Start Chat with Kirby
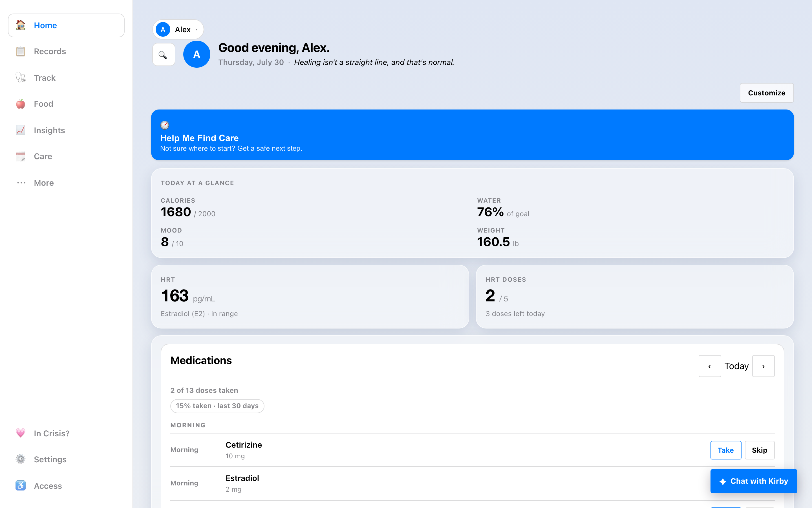The height and width of the screenshot is (508, 812). pyautogui.click(x=753, y=481)
